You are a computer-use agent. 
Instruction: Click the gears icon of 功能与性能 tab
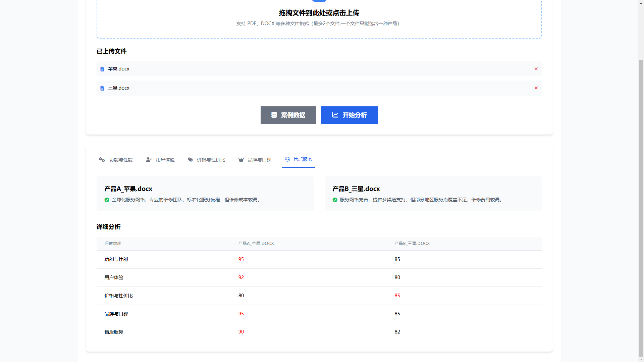click(x=102, y=160)
